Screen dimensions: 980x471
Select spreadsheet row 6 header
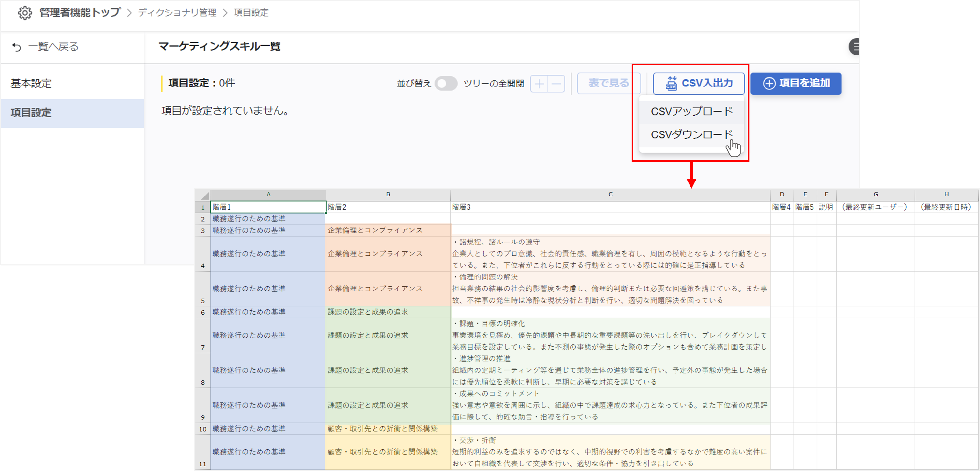click(x=203, y=312)
